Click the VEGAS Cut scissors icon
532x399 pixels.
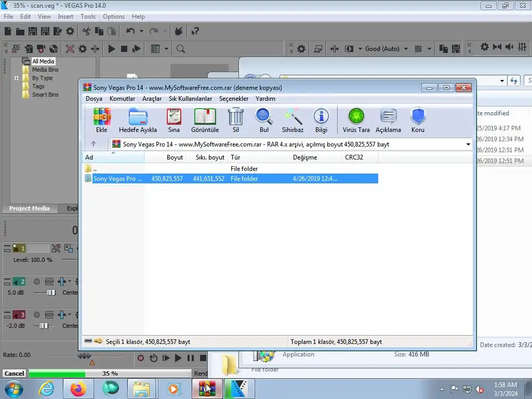pyautogui.click(x=87, y=32)
